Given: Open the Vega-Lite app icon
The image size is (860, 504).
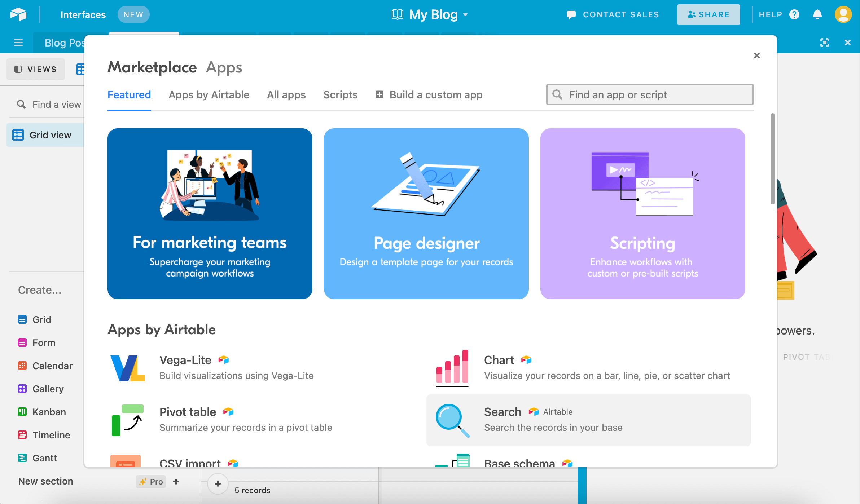Looking at the screenshot, I should 128,368.
